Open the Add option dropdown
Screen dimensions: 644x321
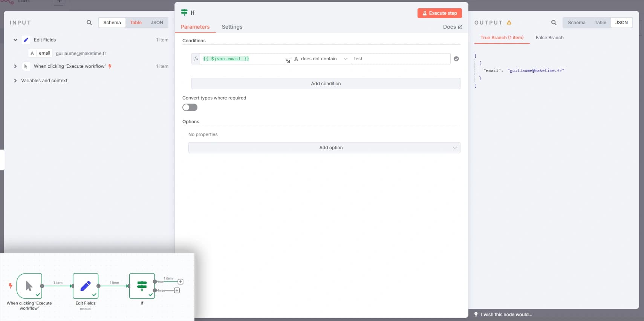pos(324,148)
